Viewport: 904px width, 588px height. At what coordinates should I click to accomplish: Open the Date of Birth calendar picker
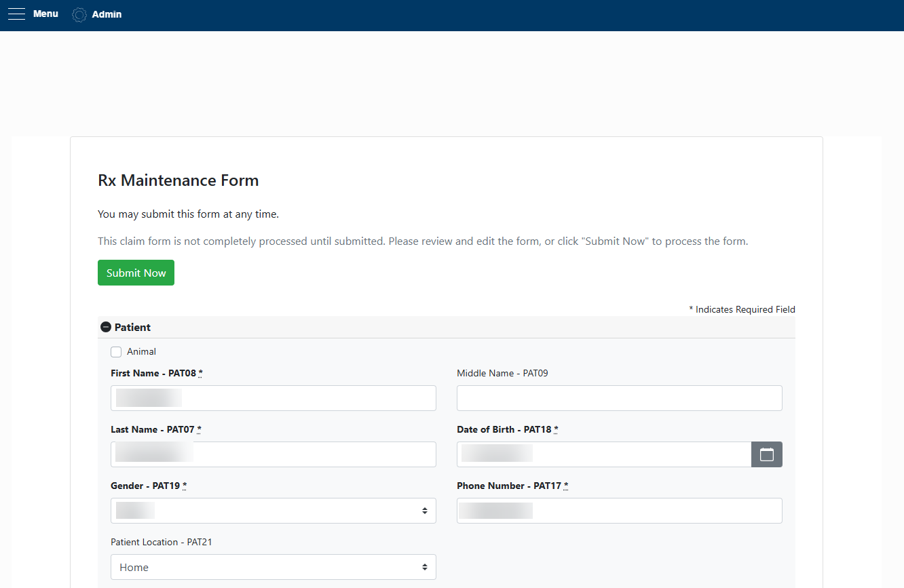pos(767,454)
